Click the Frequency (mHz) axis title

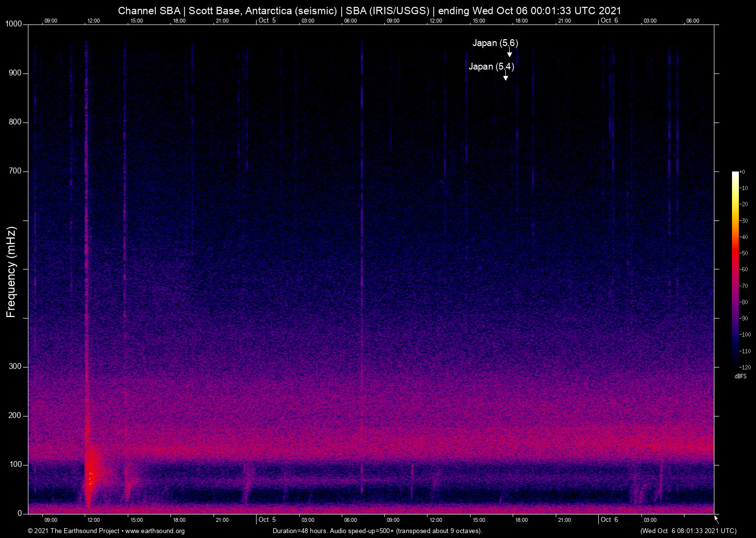pyautogui.click(x=11, y=272)
